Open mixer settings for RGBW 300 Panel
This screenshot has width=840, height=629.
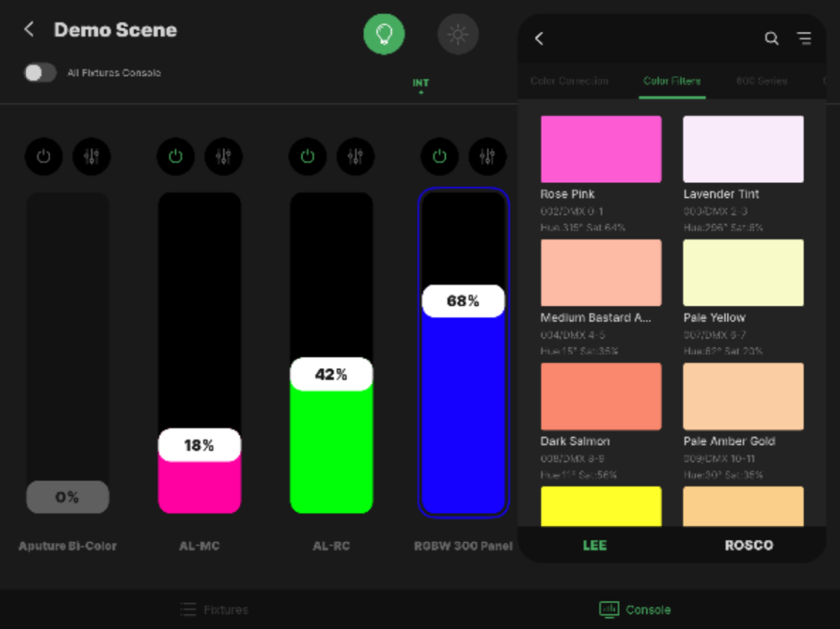(488, 157)
